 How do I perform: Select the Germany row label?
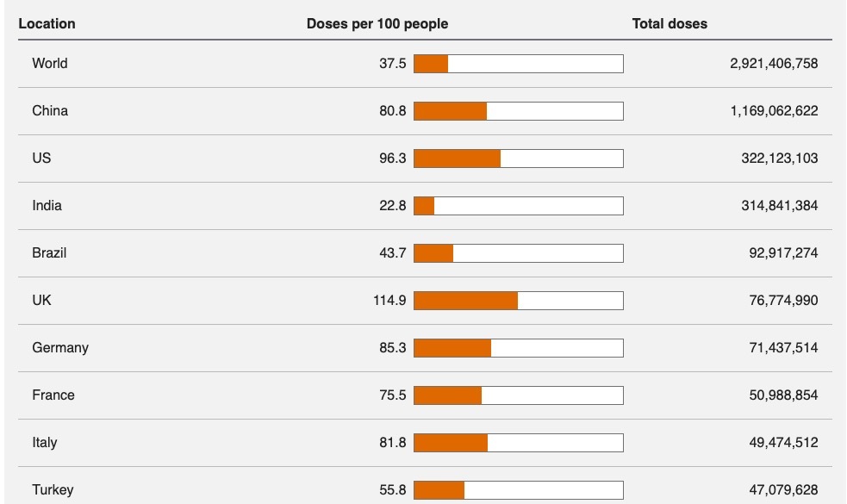point(60,348)
